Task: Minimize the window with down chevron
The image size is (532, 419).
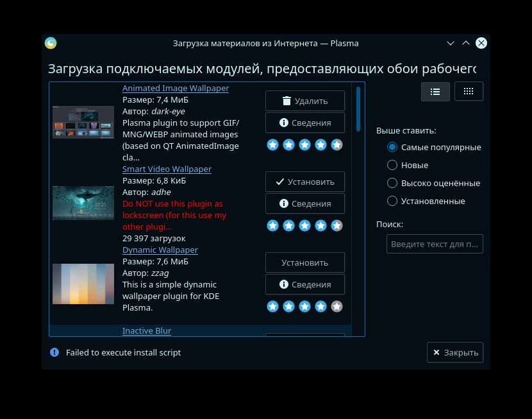Action: (x=450, y=43)
